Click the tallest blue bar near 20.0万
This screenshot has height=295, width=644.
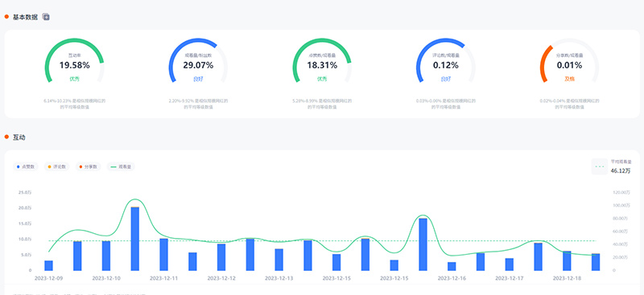pos(134,239)
